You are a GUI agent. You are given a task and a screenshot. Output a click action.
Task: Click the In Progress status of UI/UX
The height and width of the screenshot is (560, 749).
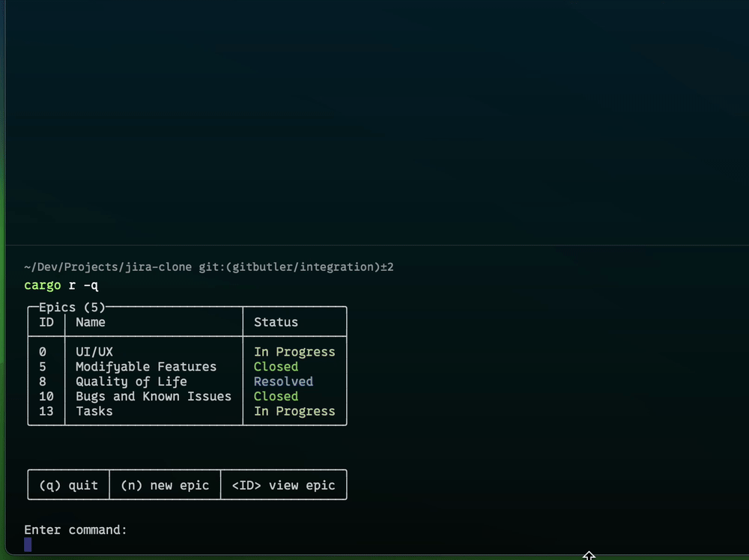pyautogui.click(x=294, y=352)
